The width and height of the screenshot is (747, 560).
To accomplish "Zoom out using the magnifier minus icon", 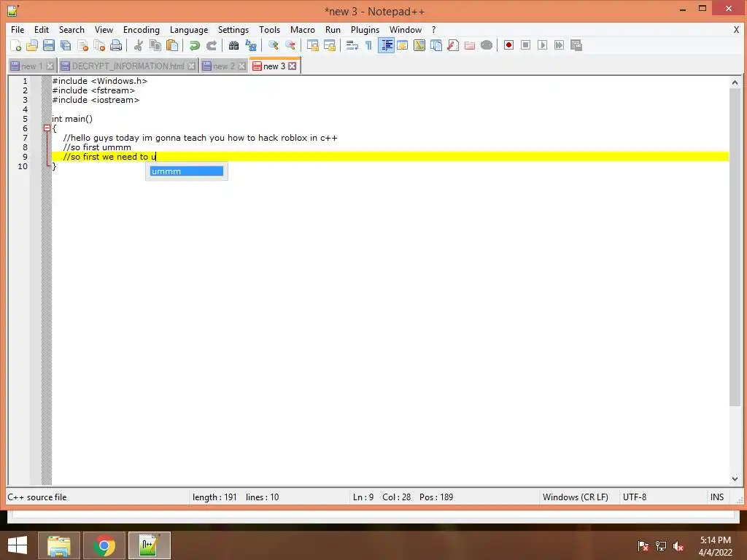I will (290, 46).
